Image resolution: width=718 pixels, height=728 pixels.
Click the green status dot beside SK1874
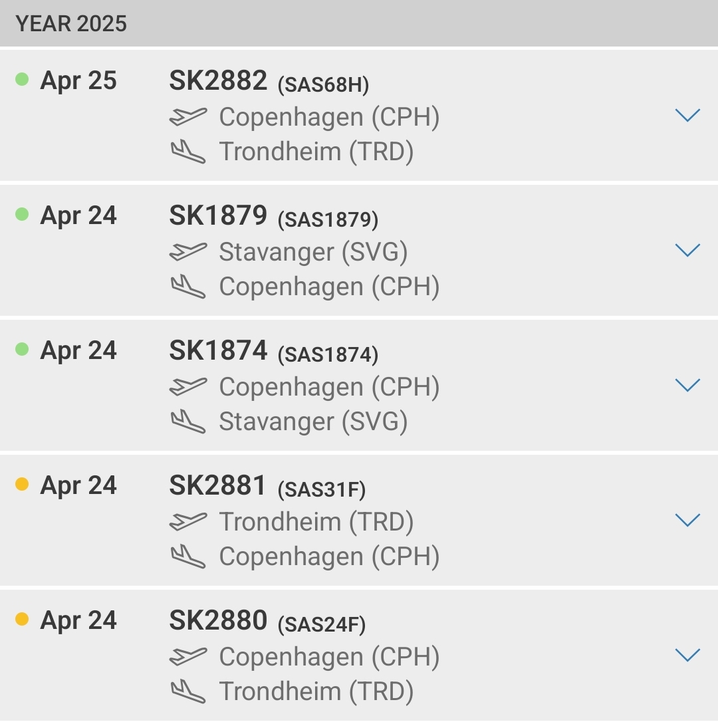click(x=23, y=348)
